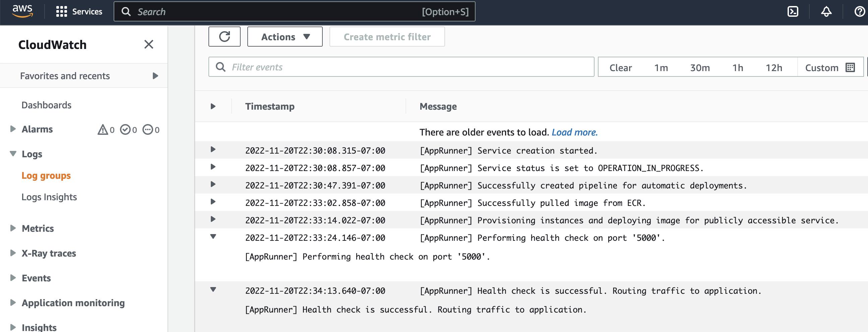Open AWS CloudShell
The width and height of the screenshot is (868, 332).
point(794,11)
